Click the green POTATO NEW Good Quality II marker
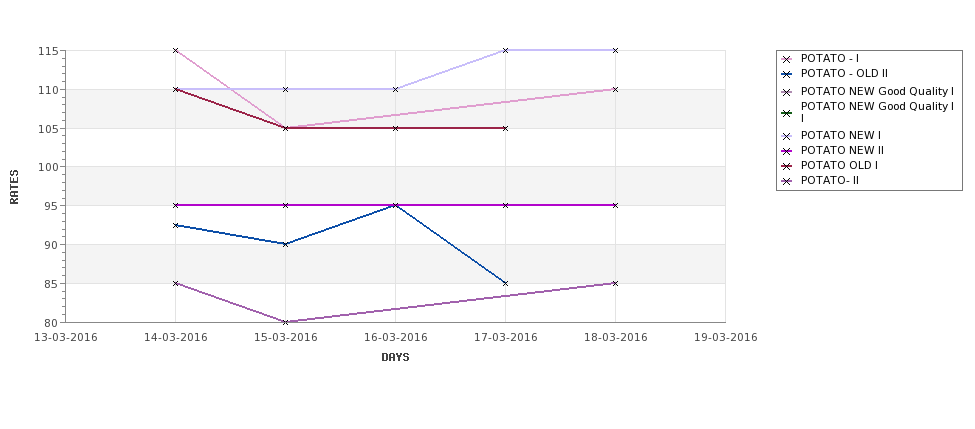This screenshot has height=429, width=975. [787, 113]
